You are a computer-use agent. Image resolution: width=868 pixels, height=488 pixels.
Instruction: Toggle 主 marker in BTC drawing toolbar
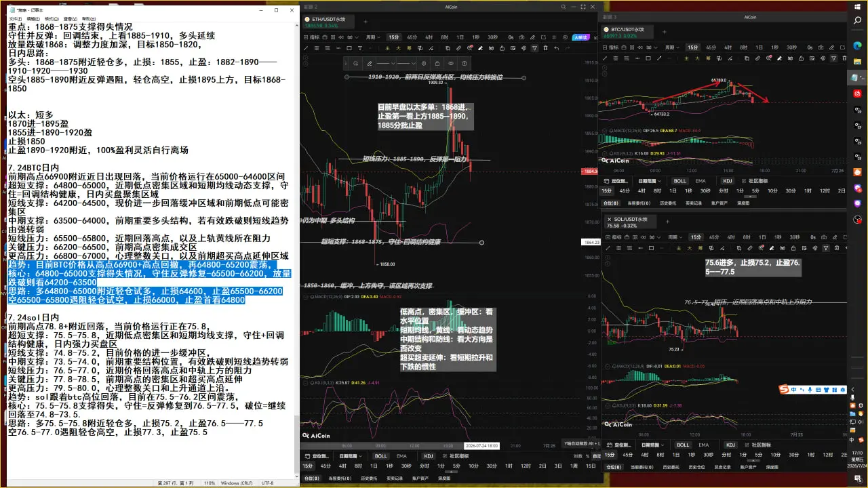click(x=687, y=58)
